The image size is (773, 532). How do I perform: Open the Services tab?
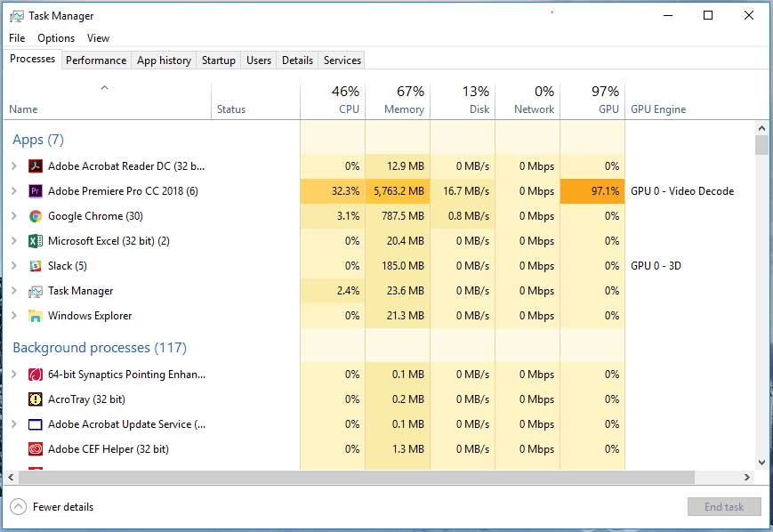coord(342,60)
